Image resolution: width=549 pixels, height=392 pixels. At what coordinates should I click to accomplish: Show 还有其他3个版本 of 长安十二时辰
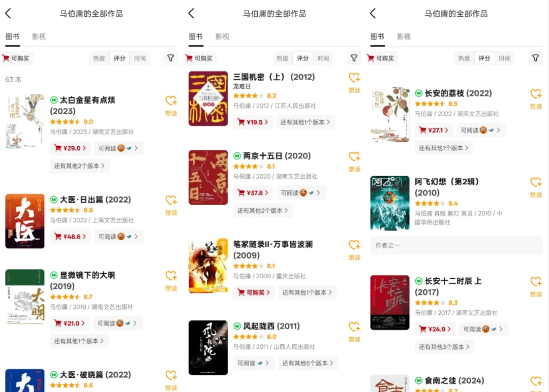[444, 347]
